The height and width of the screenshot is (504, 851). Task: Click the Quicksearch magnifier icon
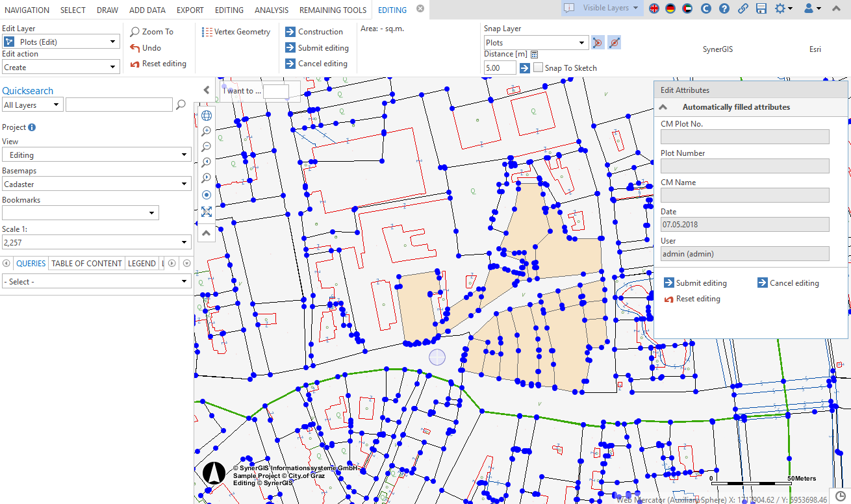[181, 105]
